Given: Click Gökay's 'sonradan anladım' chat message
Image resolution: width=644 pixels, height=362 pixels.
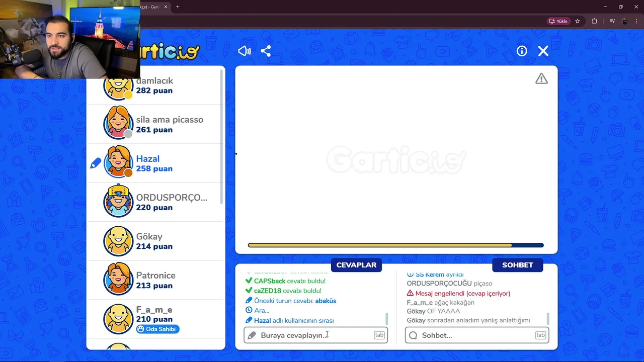Looking at the screenshot, I should [468, 320].
